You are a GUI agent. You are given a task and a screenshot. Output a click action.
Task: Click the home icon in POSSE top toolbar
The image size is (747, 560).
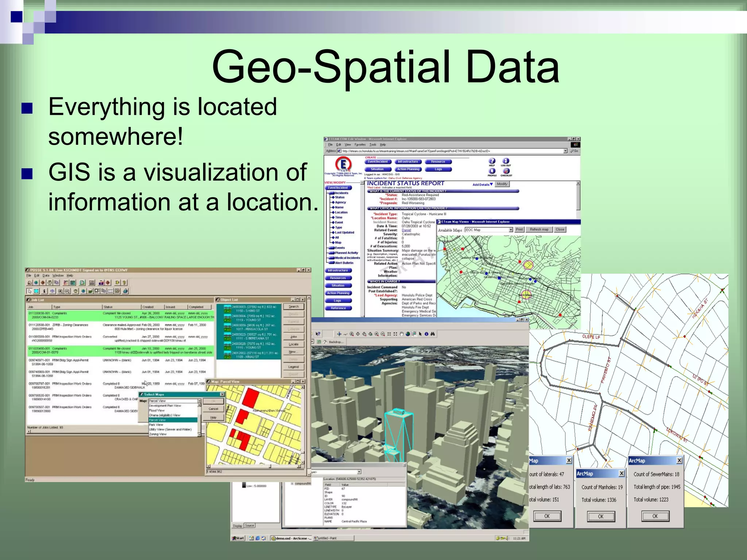coord(30,283)
